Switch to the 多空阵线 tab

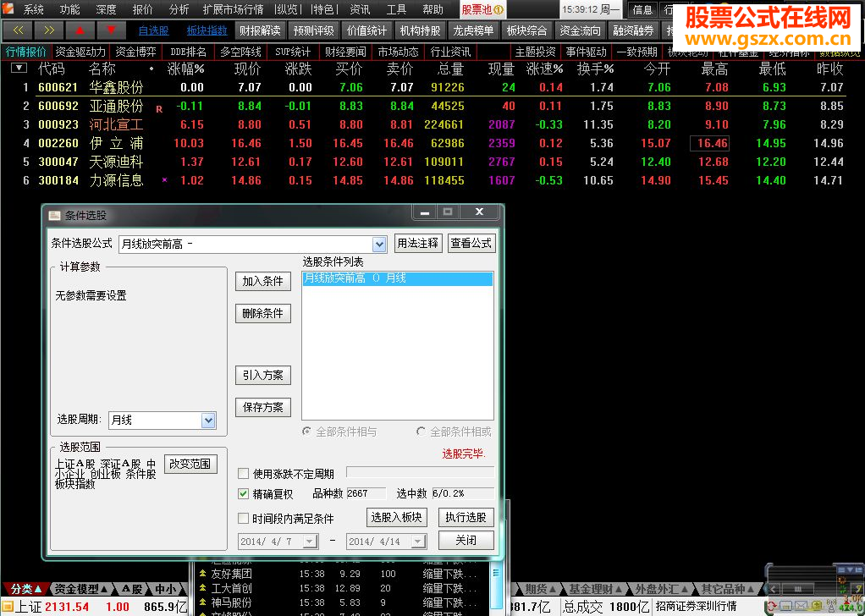tap(240, 52)
